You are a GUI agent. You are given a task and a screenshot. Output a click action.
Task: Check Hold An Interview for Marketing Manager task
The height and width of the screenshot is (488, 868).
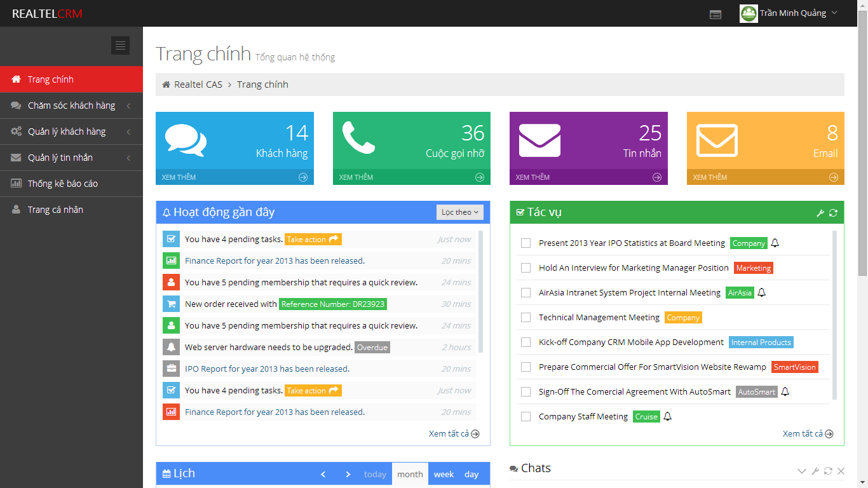526,268
